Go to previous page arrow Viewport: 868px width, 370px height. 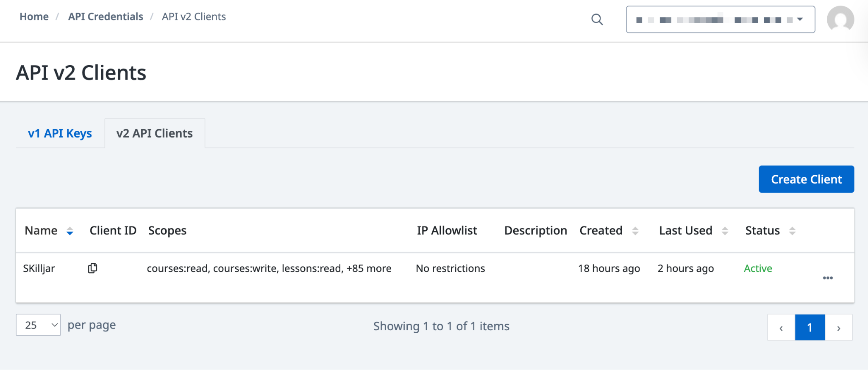click(781, 327)
